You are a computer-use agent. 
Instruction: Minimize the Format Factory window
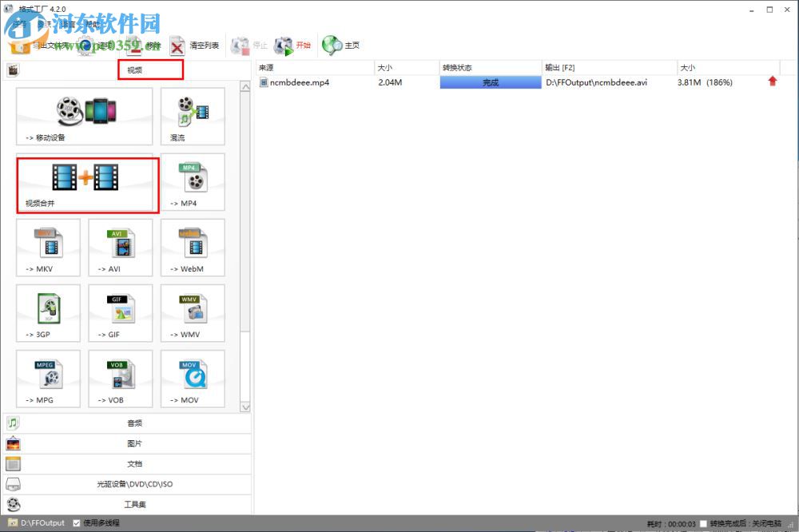click(x=752, y=10)
